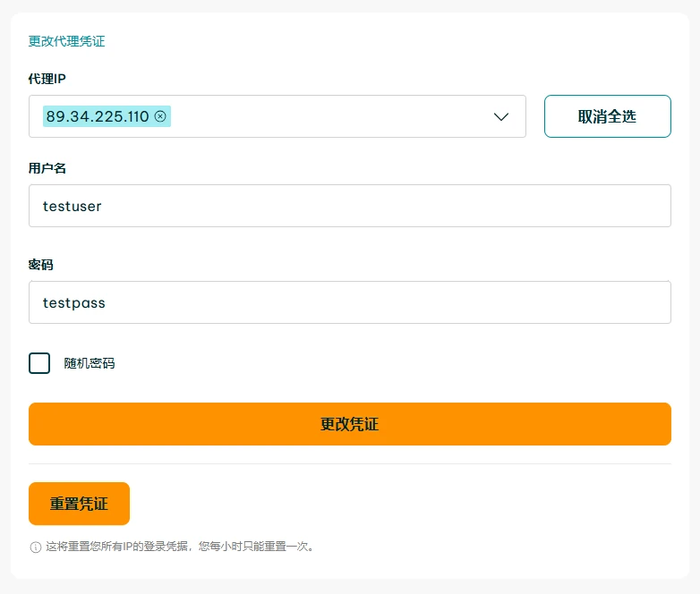The width and height of the screenshot is (700, 594).
Task: Click the text testpass in password box
Action: click(x=74, y=302)
